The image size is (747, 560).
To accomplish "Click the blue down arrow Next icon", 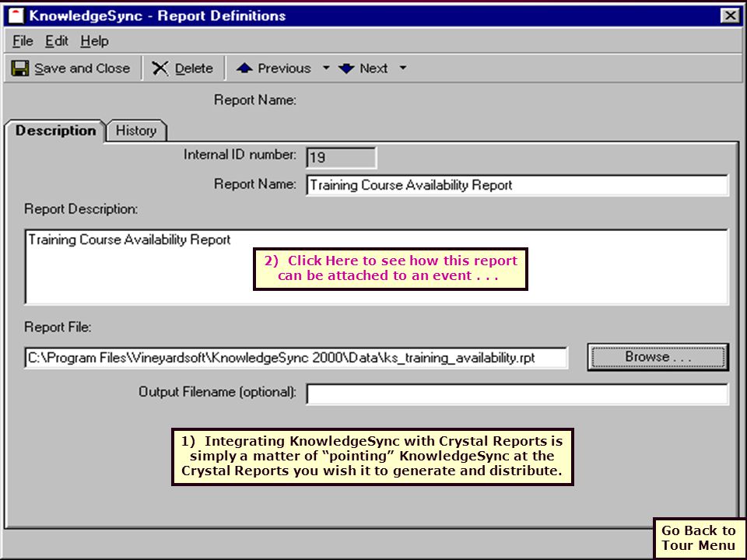I will coord(346,68).
